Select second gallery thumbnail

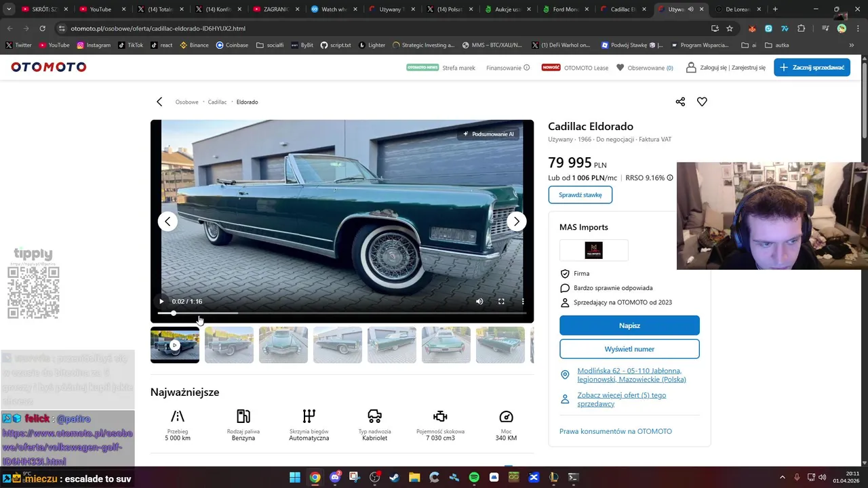(x=229, y=345)
